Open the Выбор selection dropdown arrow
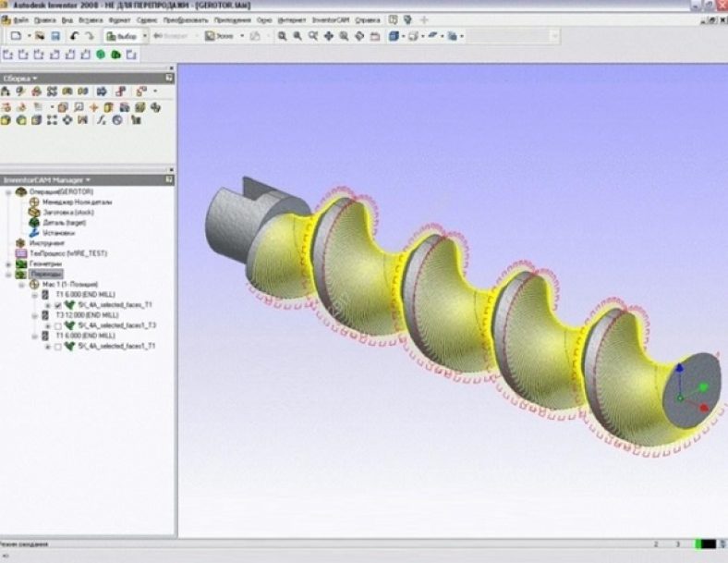728x563 pixels. [x=144, y=36]
